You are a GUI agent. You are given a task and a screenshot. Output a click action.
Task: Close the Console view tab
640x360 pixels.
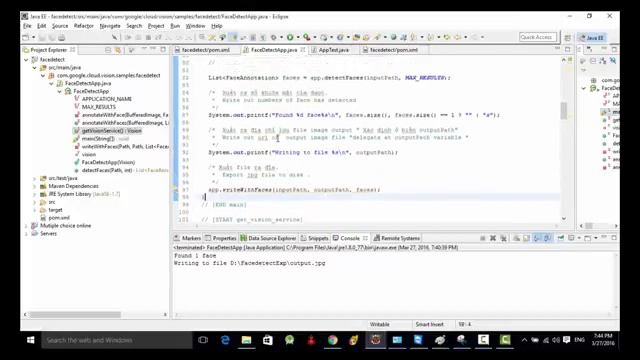point(365,238)
